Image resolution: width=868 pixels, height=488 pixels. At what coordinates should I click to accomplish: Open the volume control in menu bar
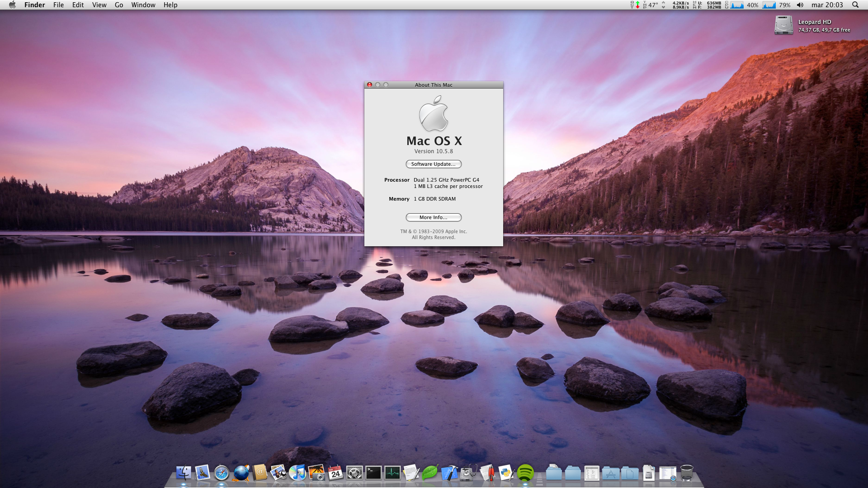tap(800, 5)
